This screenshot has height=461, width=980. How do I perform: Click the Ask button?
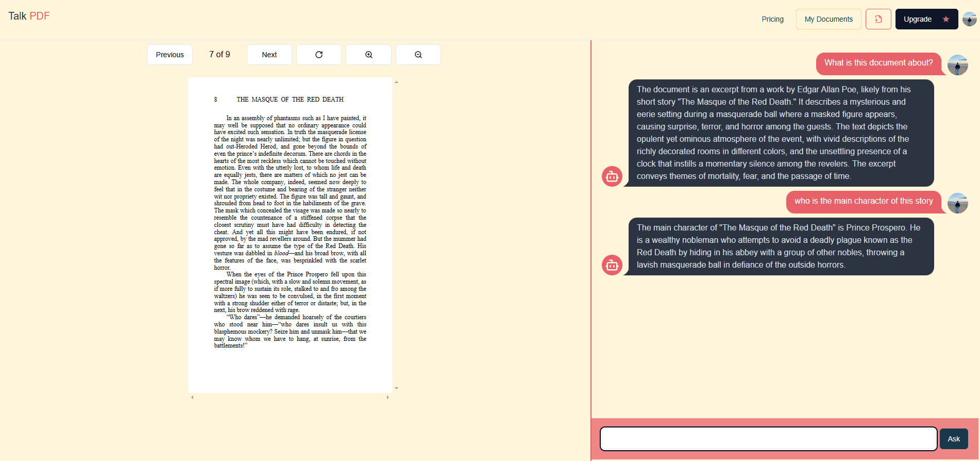click(954, 439)
